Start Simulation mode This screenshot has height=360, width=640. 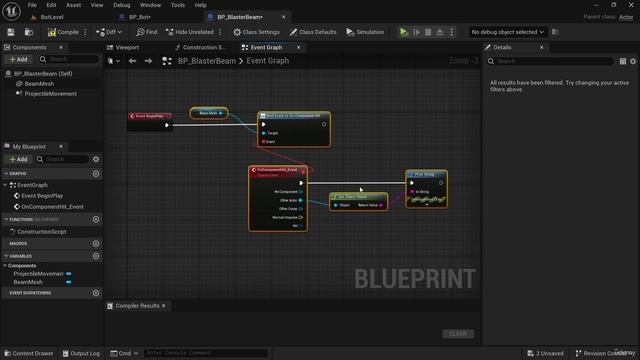(365, 32)
